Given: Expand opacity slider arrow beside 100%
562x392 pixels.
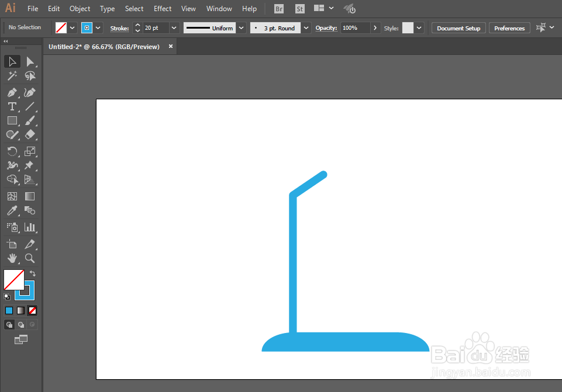Looking at the screenshot, I should click(x=375, y=28).
